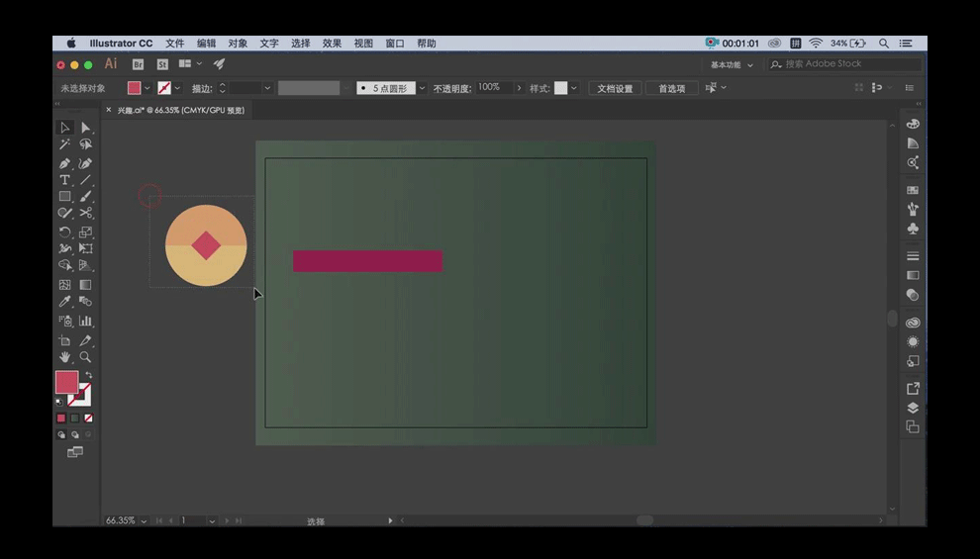Image resolution: width=980 pixels, height=559 pixels.
Task: Select the Perspective Grid tool
Action: click(x=85, y=265)
